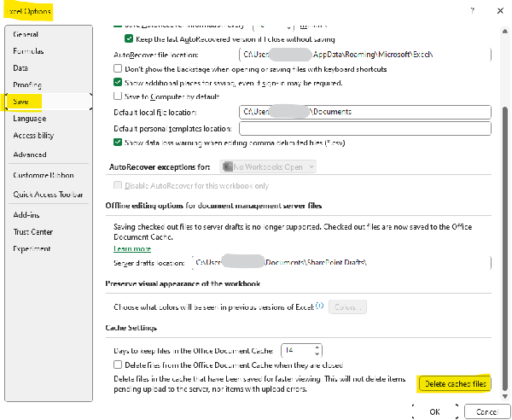Toggle Show data loss warning checkbox

click(118, 142)
